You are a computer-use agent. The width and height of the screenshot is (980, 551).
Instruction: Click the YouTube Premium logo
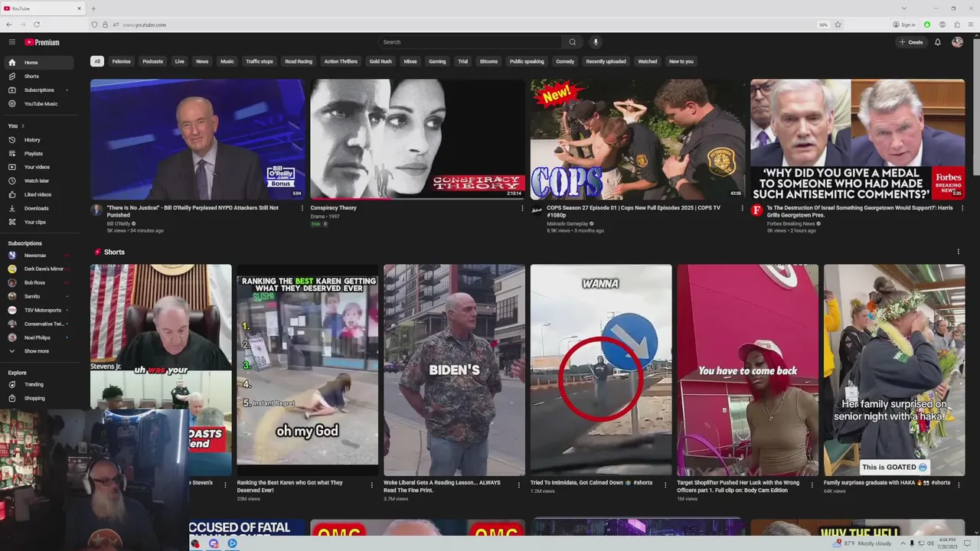click(x=42, y=42)
